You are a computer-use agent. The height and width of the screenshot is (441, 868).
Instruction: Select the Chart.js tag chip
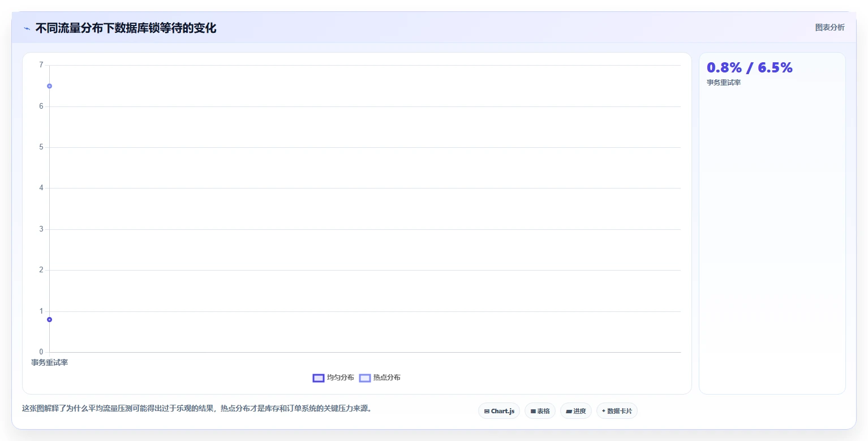(x=499, y=411)
